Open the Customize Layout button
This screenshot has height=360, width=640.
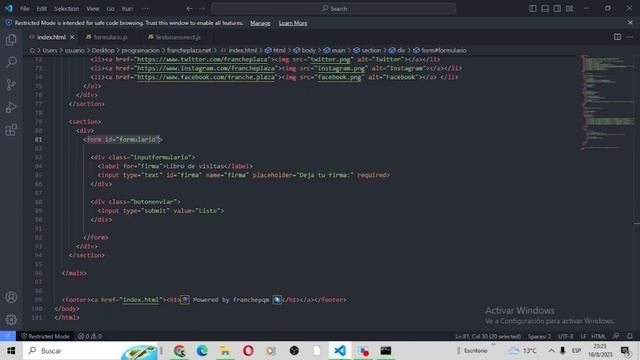pyautogui.click(x=569, y=9)
